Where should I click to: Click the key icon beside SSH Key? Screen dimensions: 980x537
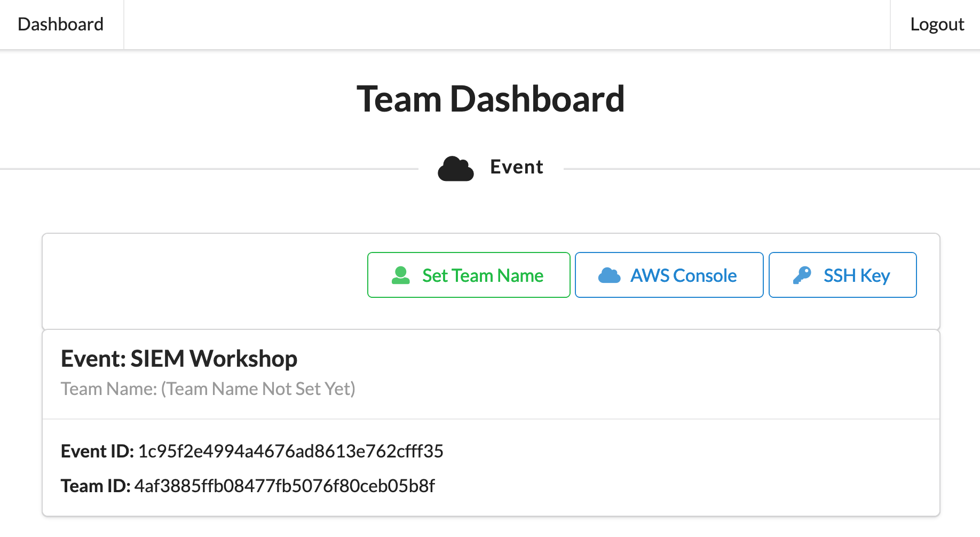click(802, 275)
